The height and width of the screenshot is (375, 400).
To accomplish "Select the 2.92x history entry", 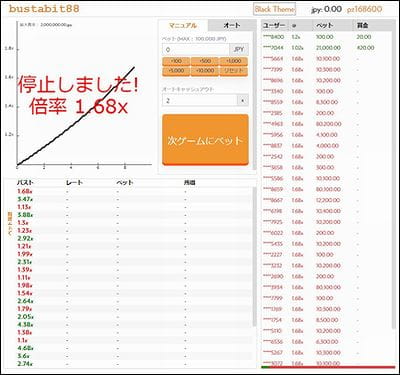I will pyautogui.click(x=25, y=239).
